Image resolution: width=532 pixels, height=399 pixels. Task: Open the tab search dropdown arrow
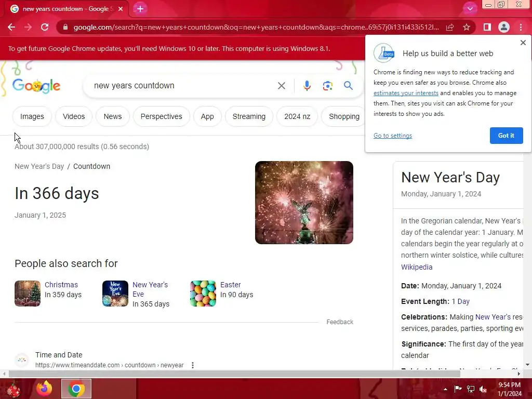point(470,9)
